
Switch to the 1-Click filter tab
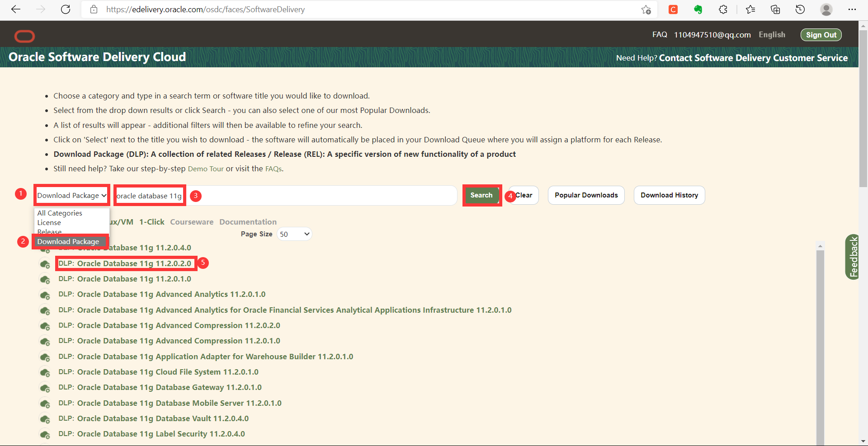coord(151,222)
